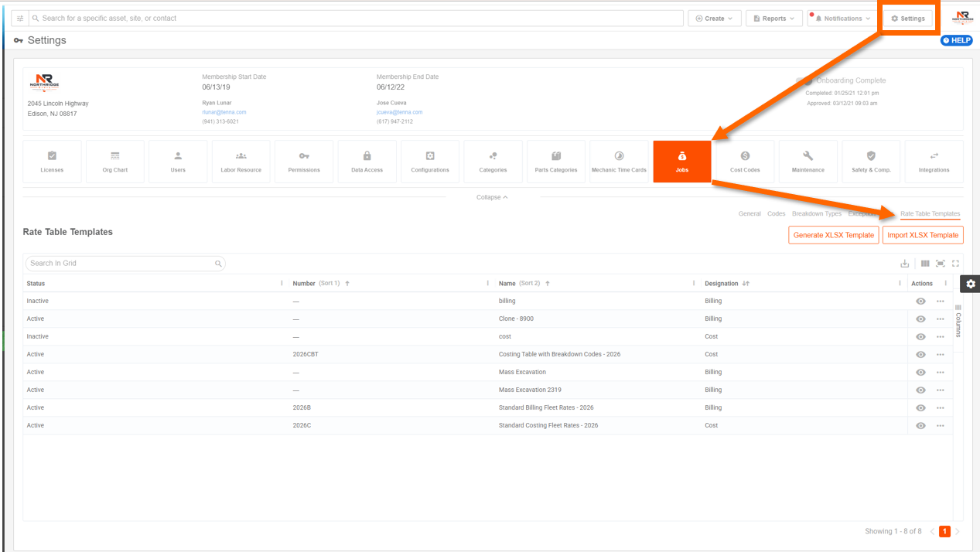
Task: Open the Create dropdown
Action: pos(715,19)
